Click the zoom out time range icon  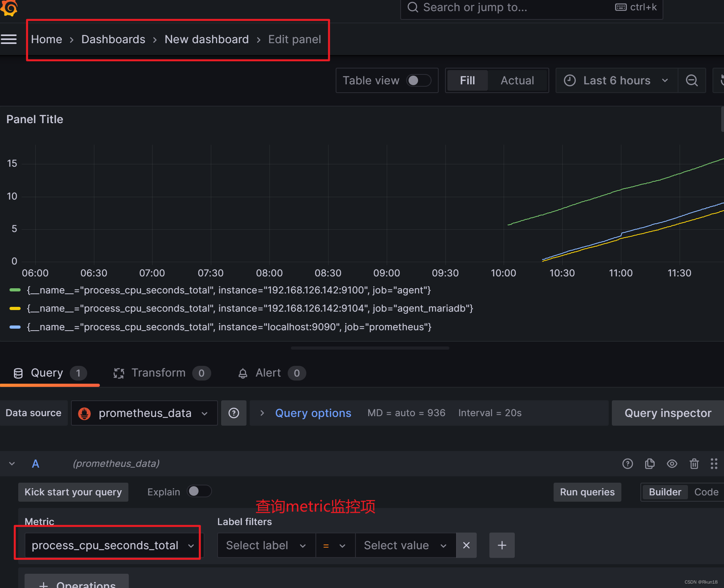pyautogui.click(x=692, y=80)
